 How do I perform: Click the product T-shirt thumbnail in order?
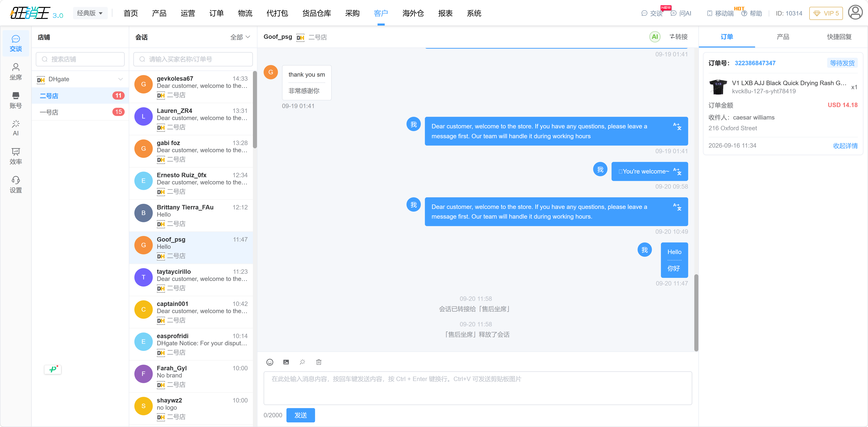(718, 87)
